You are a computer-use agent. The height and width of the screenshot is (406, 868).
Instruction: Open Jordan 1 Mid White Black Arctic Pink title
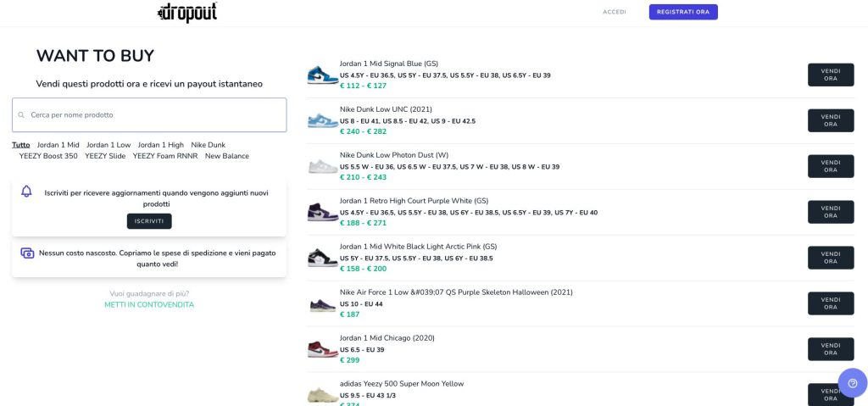click(419, 247)
